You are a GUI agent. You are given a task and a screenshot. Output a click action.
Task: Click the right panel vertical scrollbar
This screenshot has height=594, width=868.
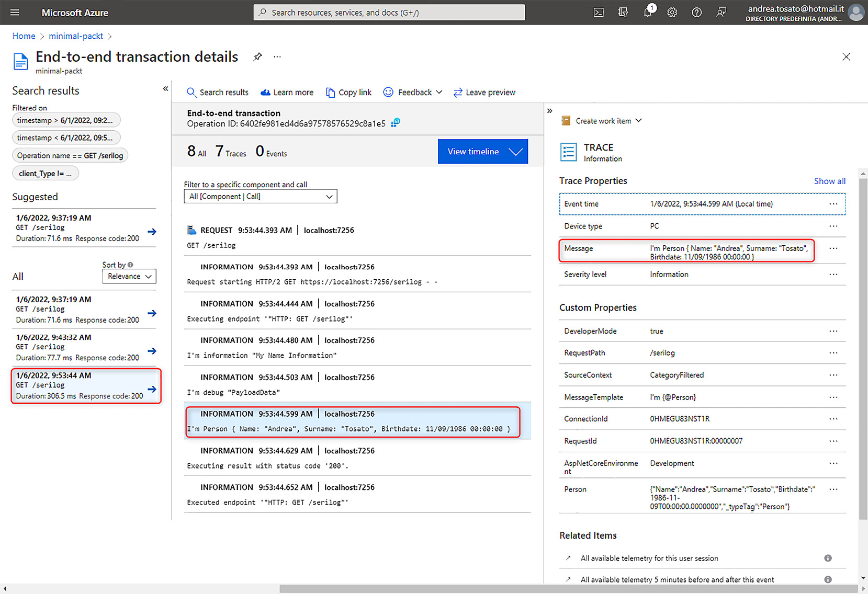[x=863, y=349]
